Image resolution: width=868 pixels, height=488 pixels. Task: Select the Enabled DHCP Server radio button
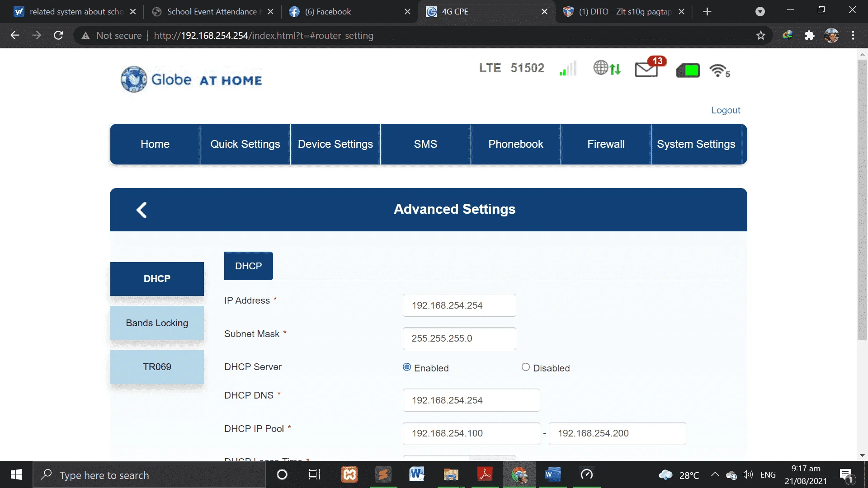coord(407,367)
